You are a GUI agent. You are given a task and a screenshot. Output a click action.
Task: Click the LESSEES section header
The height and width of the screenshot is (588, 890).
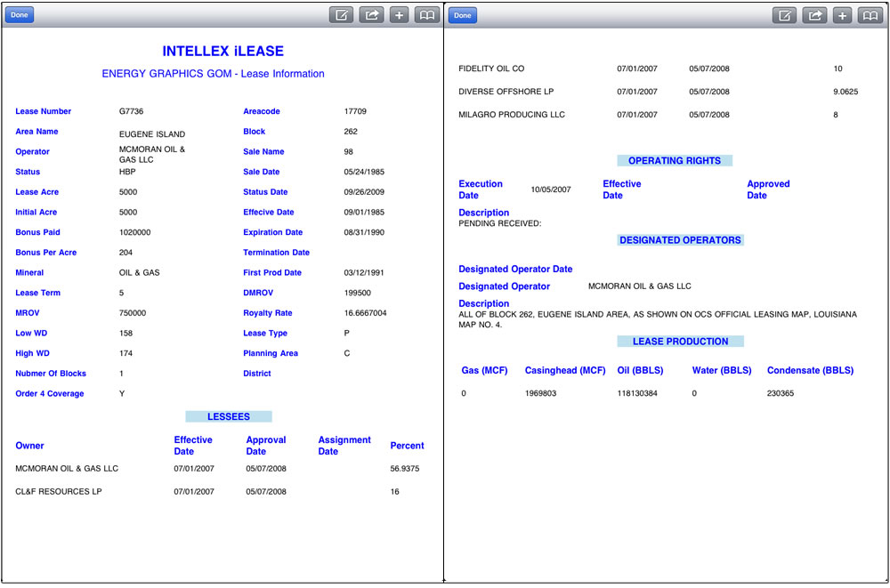(x=229, y=416)
